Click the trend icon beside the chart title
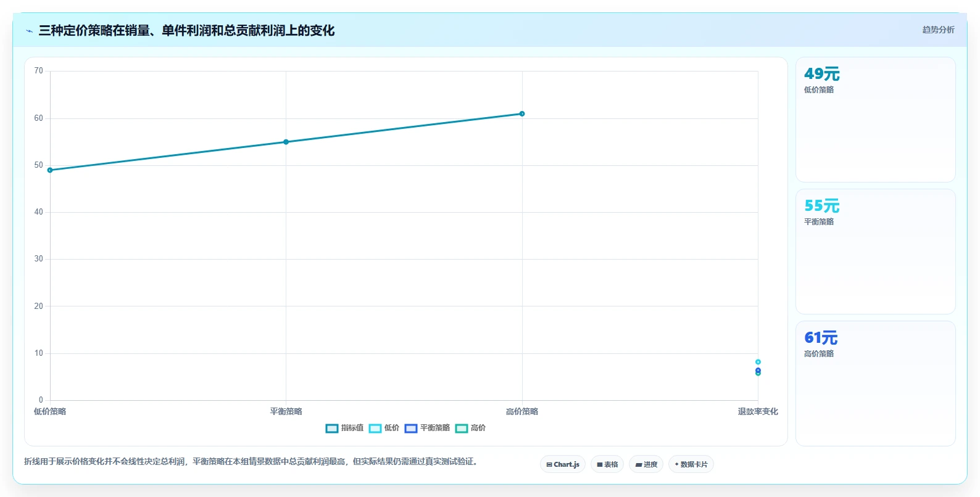The width and height of the screenshot is (980, 497). point(29,31)
